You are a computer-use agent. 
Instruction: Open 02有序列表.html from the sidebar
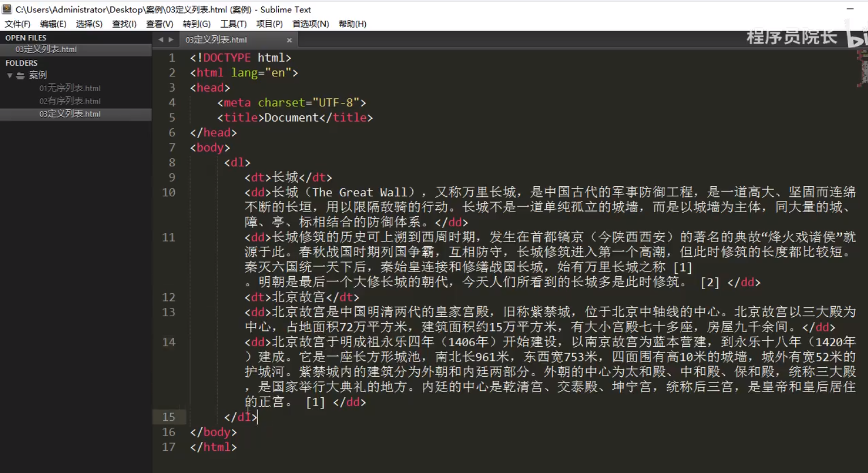70,101
